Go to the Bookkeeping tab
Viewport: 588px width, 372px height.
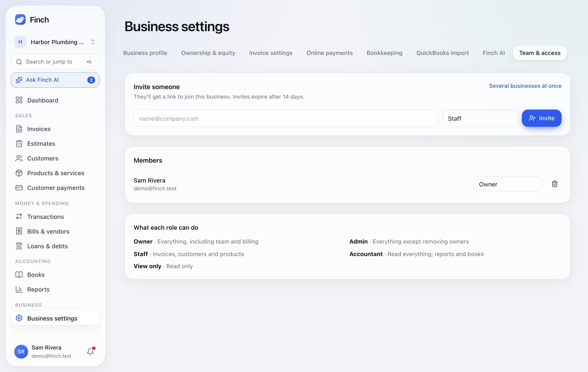(x=384, y=53)
